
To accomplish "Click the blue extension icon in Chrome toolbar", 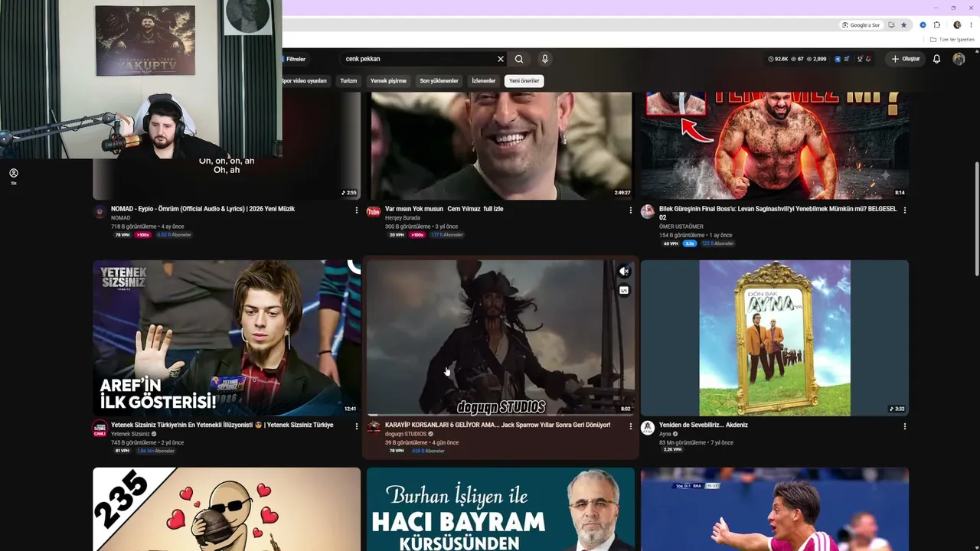I will (x=923, y=25).
